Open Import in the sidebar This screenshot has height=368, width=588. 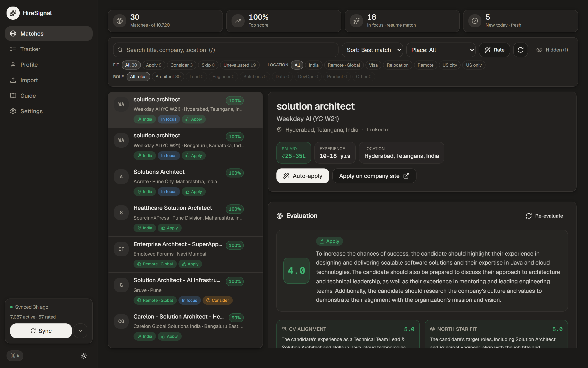pos(49,80)
